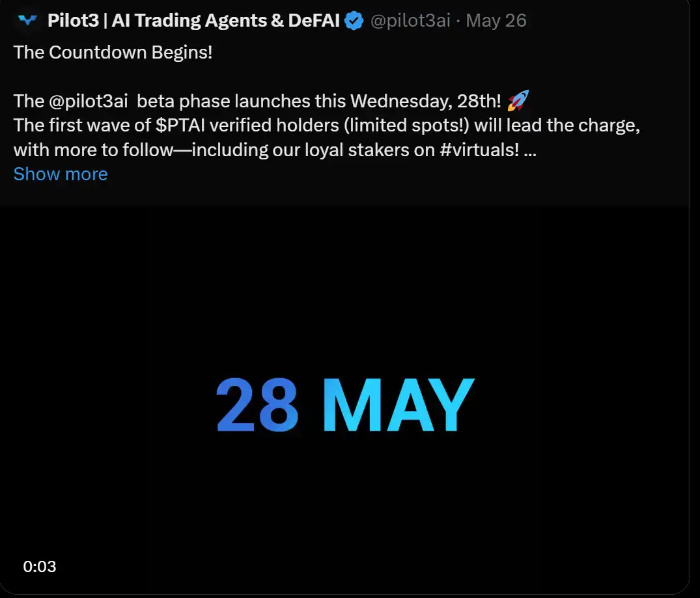Click the 0:03 video duration label
The image size is (700, 598).
(40, 567)
